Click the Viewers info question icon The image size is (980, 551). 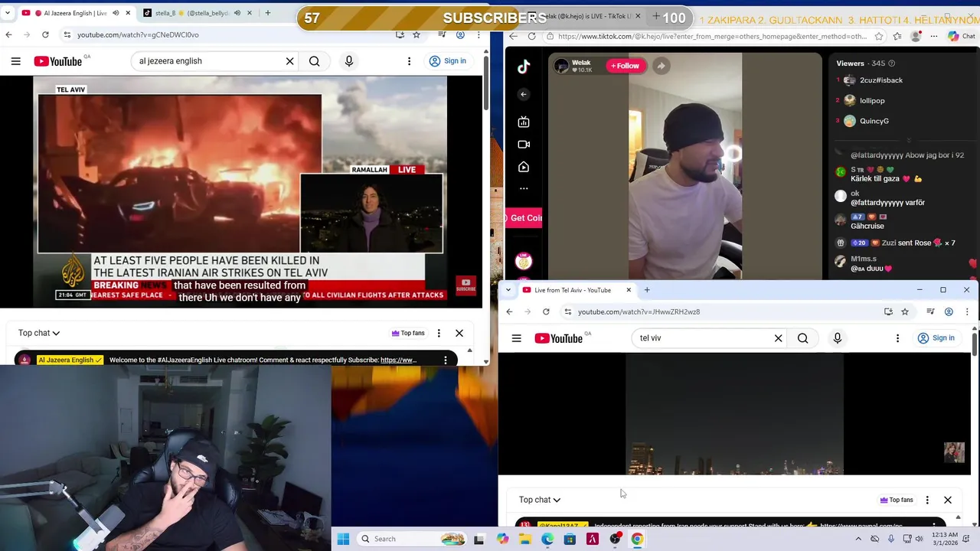pyautogui.click(x=891, y=64)
